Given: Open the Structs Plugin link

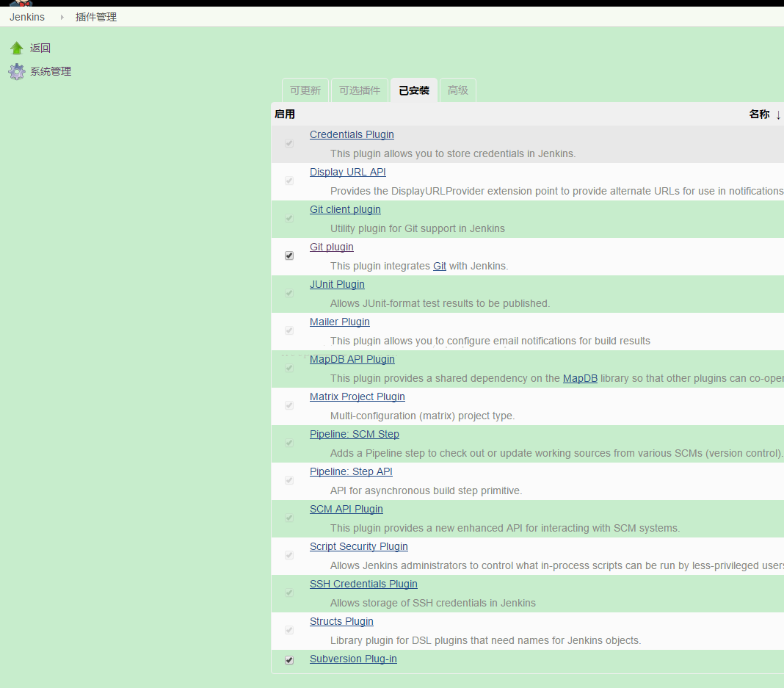Looking at the screenshot, I should click(341, 621).
